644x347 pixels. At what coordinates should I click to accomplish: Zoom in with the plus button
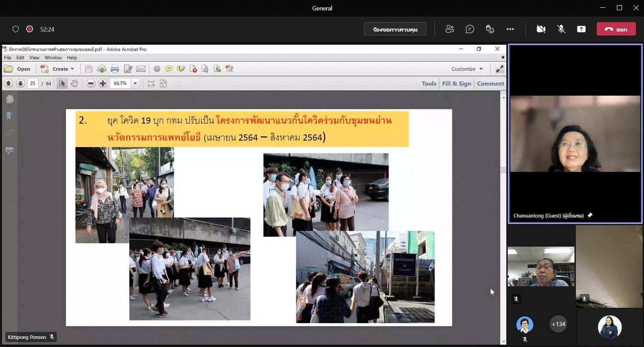coord(103,83)
